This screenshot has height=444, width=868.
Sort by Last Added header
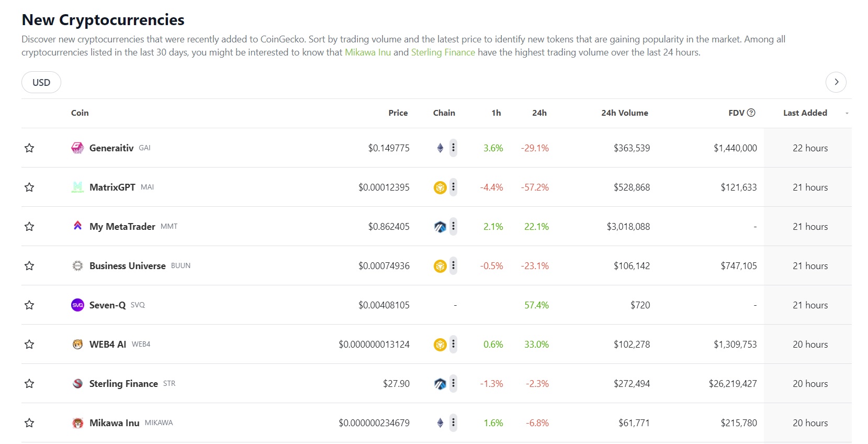coord(805,113)
